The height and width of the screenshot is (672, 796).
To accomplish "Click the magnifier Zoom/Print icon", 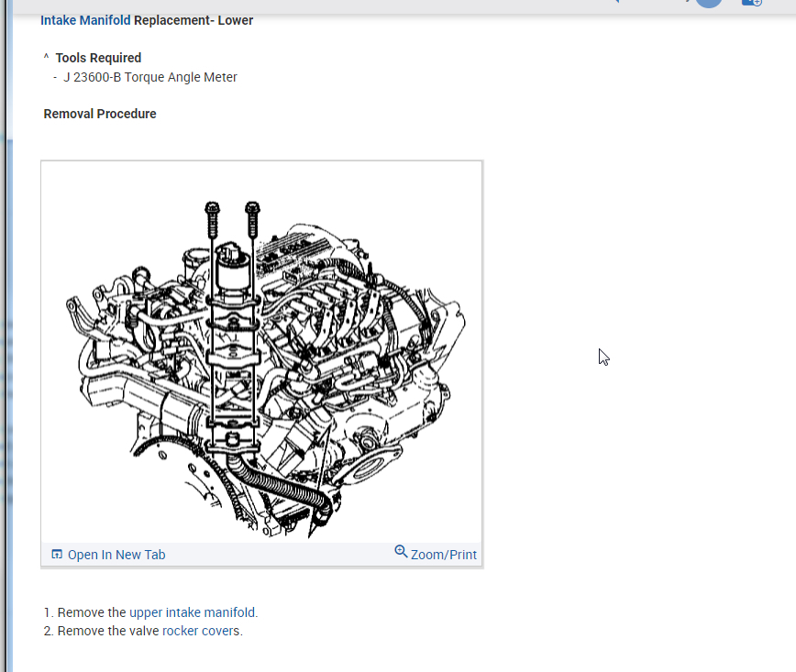I will 401,551.
